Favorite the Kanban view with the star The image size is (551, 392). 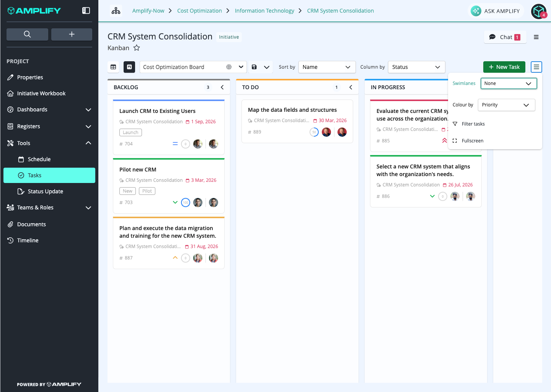click(x=137, y=48)
